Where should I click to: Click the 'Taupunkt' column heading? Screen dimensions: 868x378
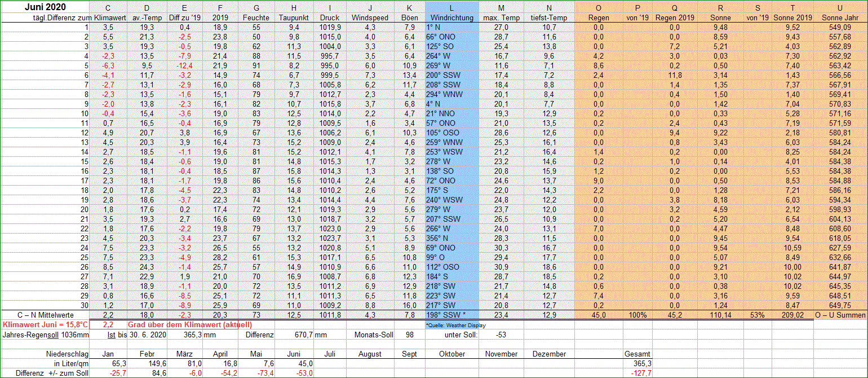(294, 17)
